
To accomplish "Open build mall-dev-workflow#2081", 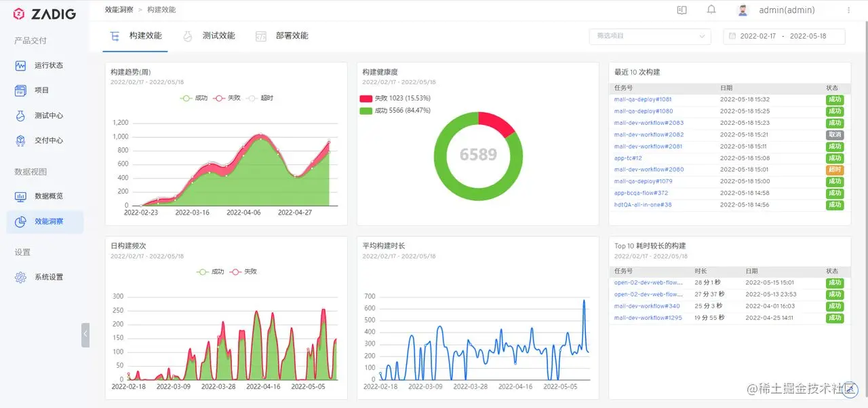I will pyautogui.click(x=648, y=146).
